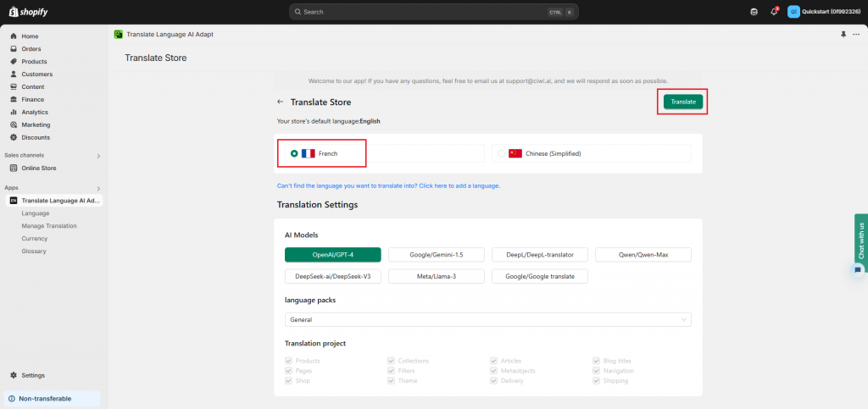Viewport: 868px width, 409px height.
Task: Click the Settings gear in the sidebar
Action: coord(14,375)
